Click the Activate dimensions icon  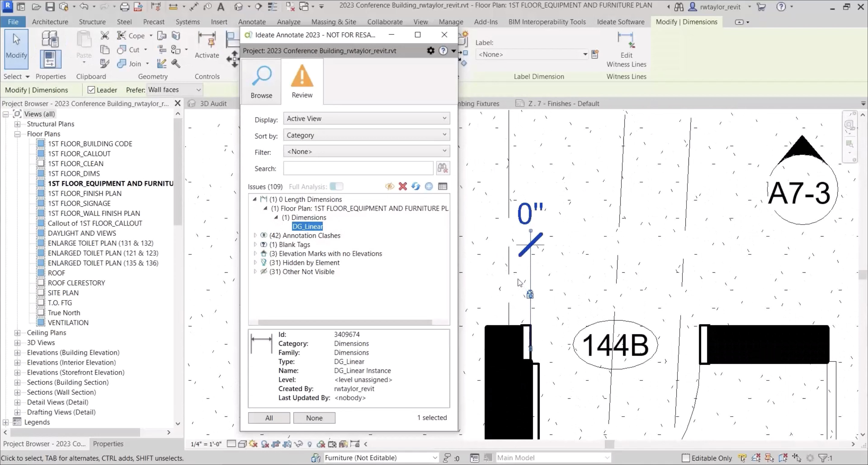click(206, 45)
